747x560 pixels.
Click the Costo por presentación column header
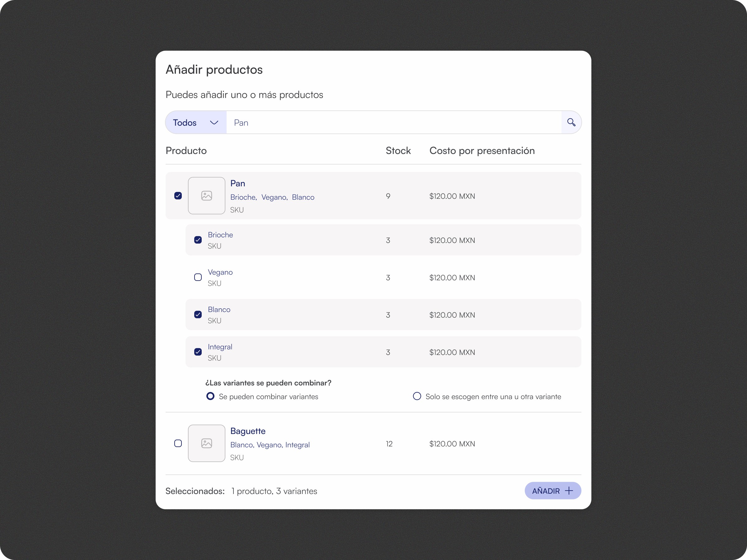pos(482,151)
